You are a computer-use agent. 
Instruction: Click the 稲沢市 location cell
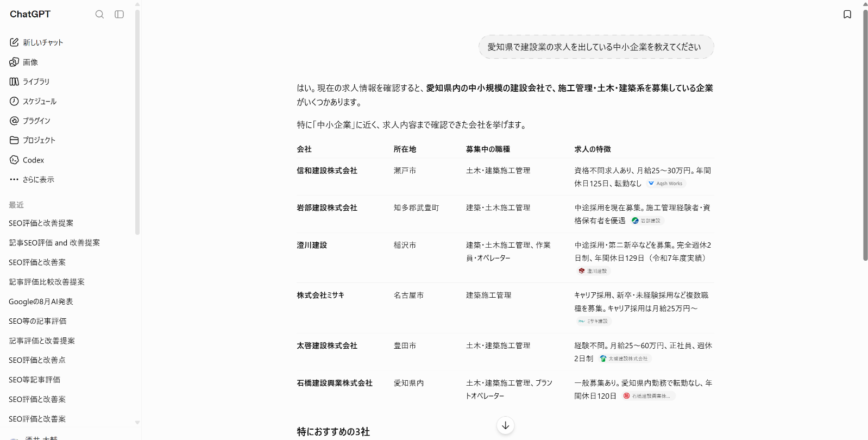click(x=405, y=245)
